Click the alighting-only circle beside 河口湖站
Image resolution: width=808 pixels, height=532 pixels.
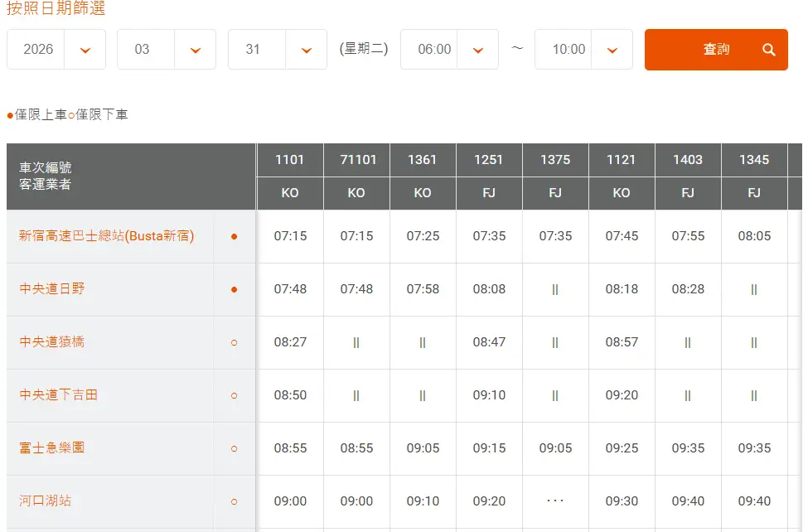[x=235, y=501]
